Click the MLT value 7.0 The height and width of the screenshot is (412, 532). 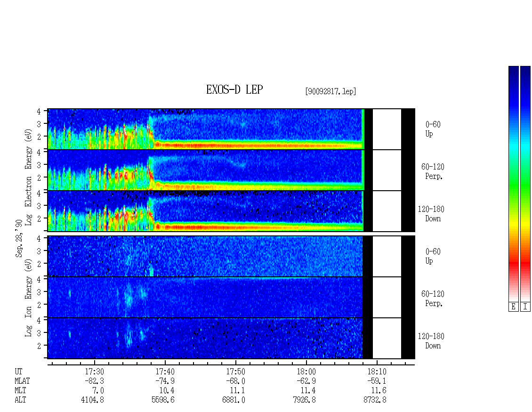(98, 390)
